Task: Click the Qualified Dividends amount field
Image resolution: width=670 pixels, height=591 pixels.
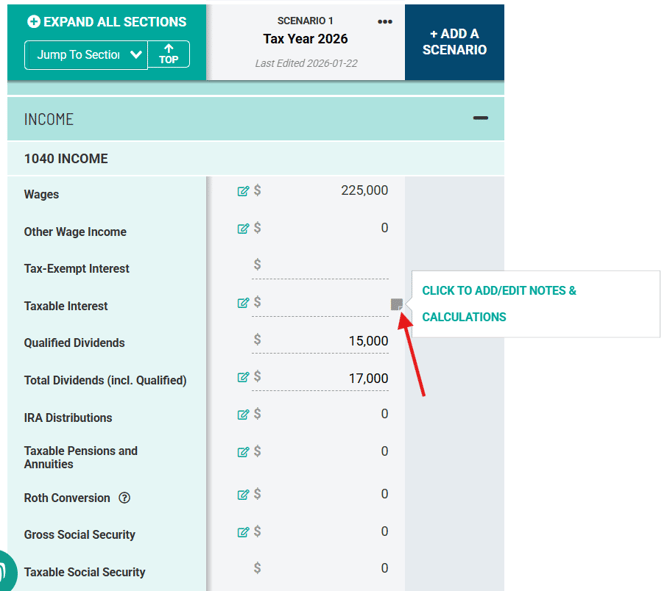Action: 328,341
